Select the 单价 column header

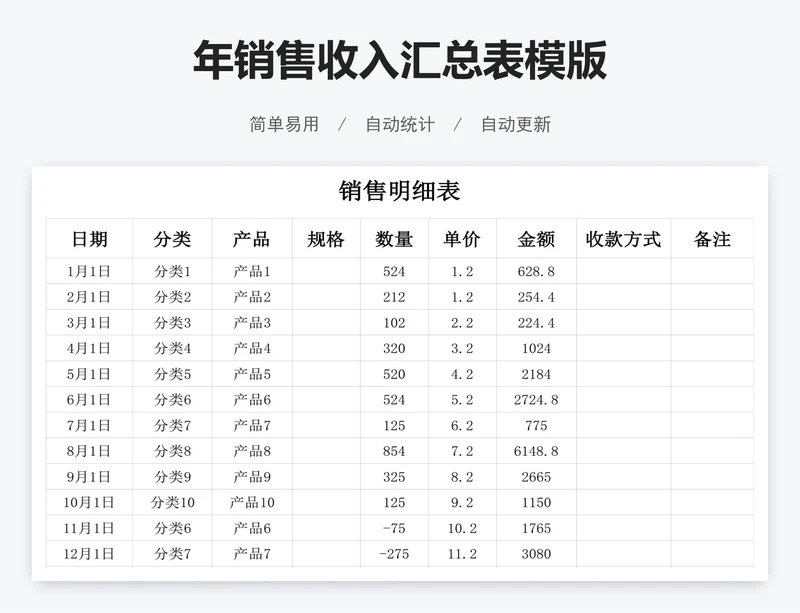click(x=462, y=239)
